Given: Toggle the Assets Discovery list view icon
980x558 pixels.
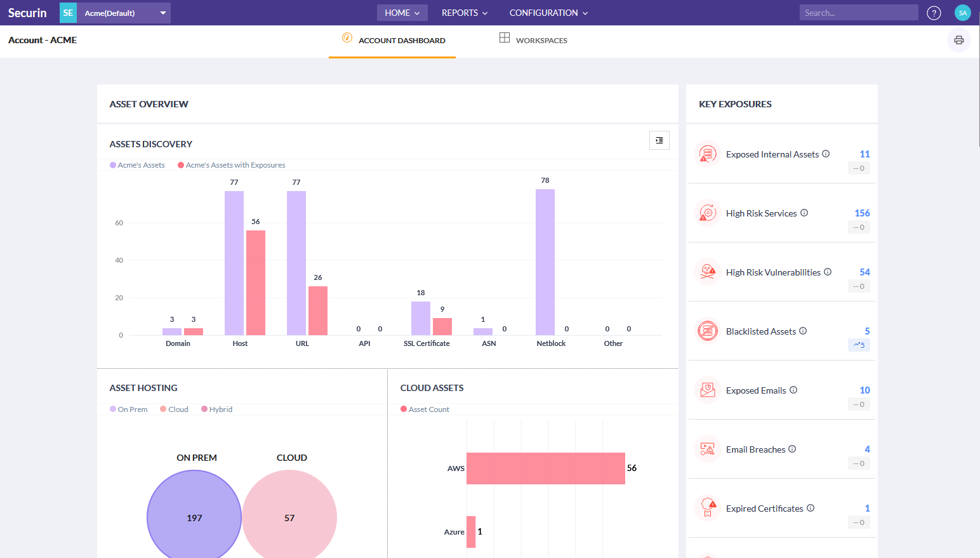Looking at the screenshot, I should 659,140.
